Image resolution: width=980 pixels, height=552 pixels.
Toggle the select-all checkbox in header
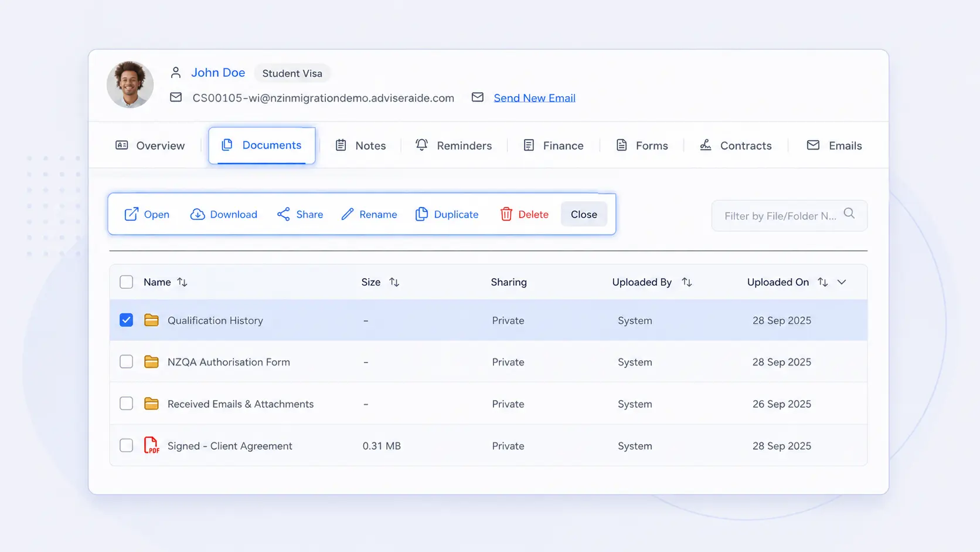pos(126,282)
